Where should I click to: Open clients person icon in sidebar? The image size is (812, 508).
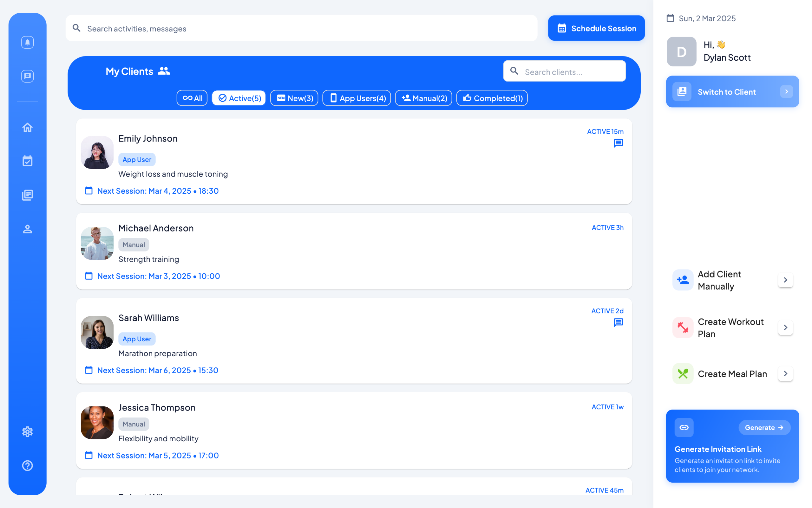(x=28, y=229)
